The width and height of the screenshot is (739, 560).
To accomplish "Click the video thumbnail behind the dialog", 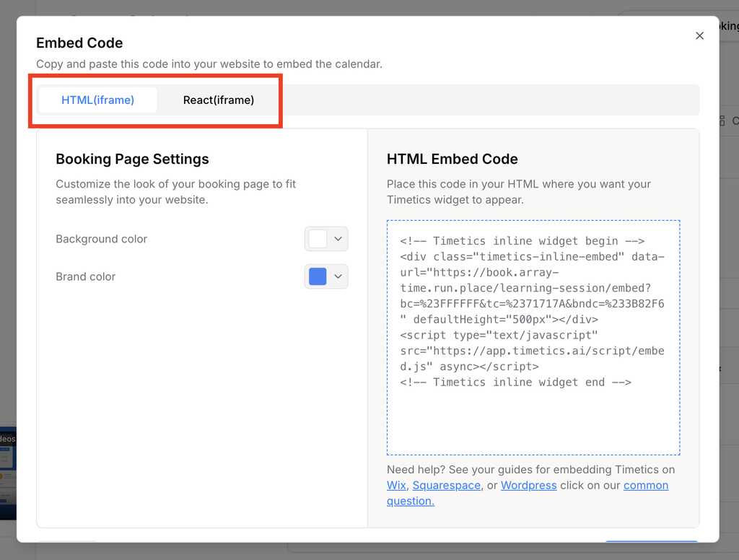I will coord(8,473).
